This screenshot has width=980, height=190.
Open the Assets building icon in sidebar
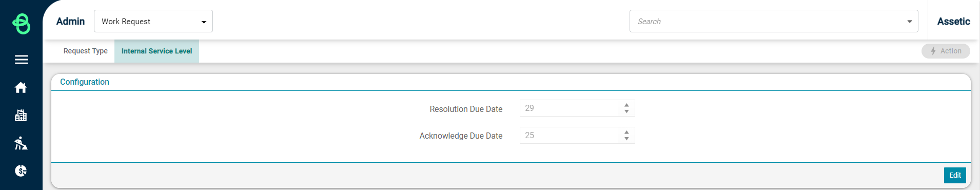(x=21, y=116)
